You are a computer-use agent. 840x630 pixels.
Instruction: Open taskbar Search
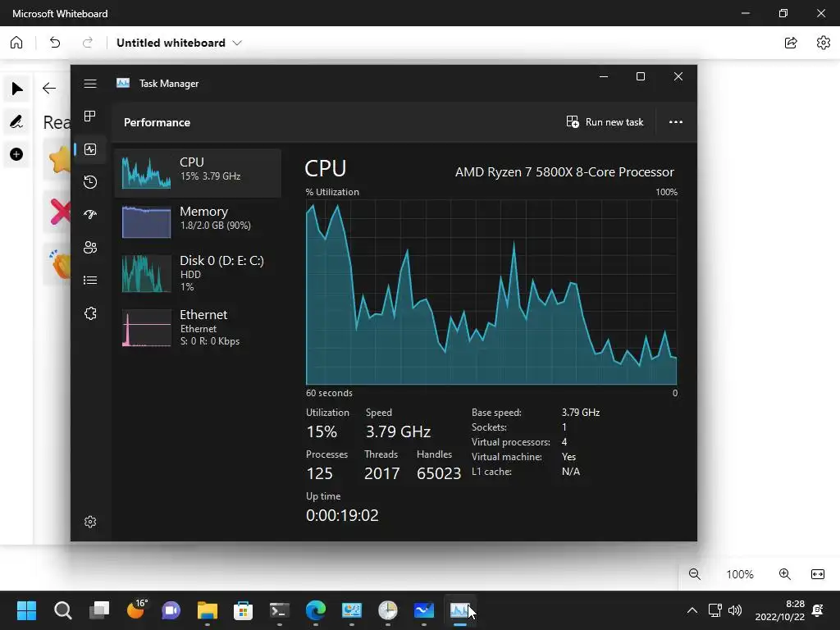coord(62,610)
